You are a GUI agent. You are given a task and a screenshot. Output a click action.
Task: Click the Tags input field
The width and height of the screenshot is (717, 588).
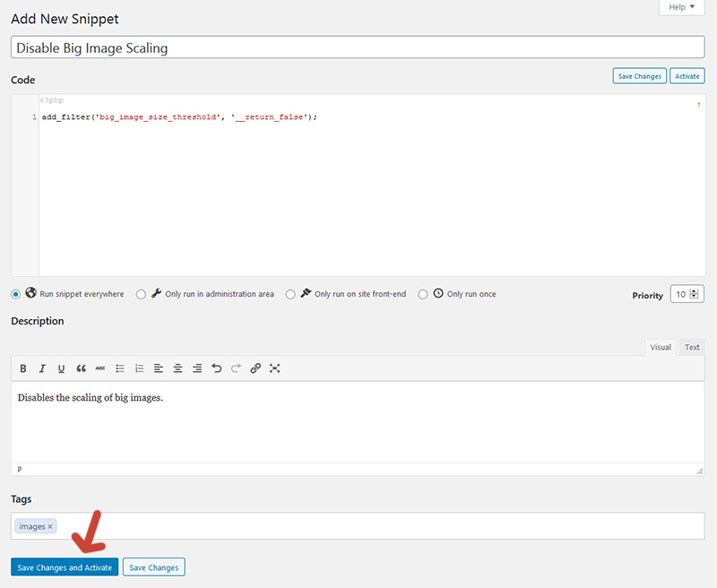tap(358, 526)
